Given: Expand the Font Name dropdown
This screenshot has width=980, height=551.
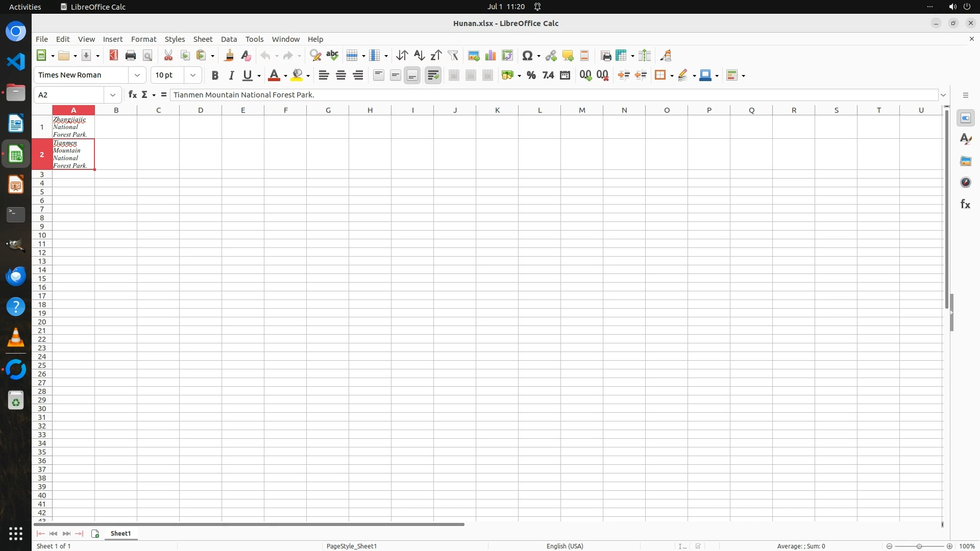Looking at the screenshot, I should (137, 76).
